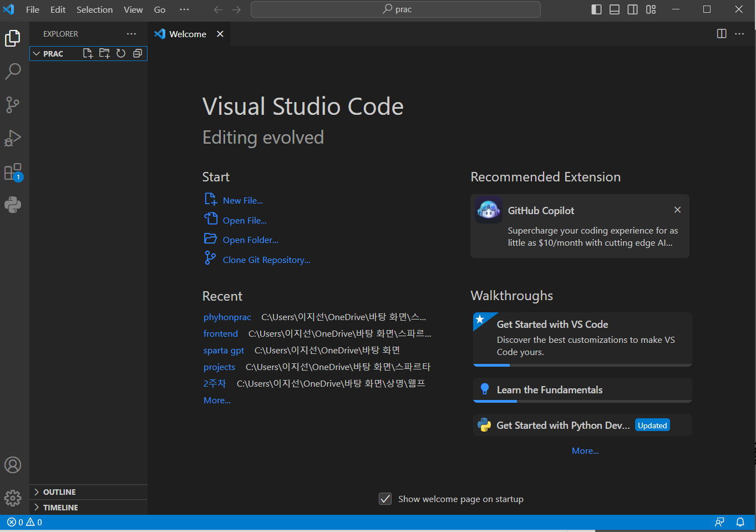Go forward in navigation history

[236, 9]
